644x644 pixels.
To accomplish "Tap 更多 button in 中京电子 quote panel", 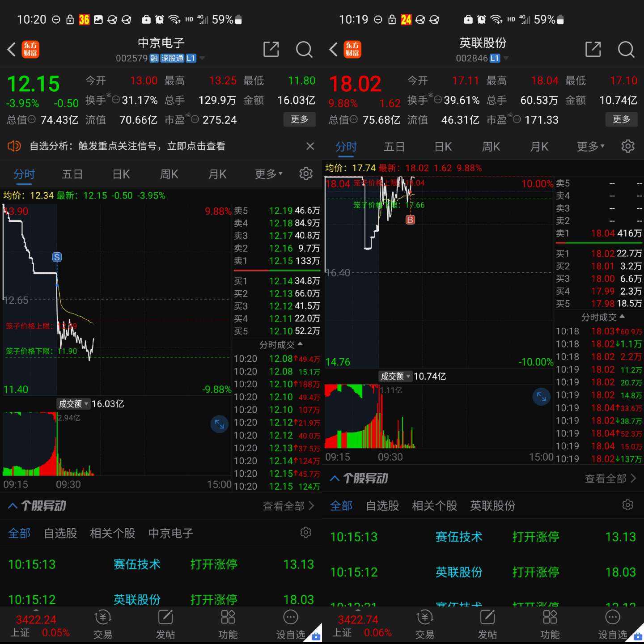I will [x=300, y=119].
